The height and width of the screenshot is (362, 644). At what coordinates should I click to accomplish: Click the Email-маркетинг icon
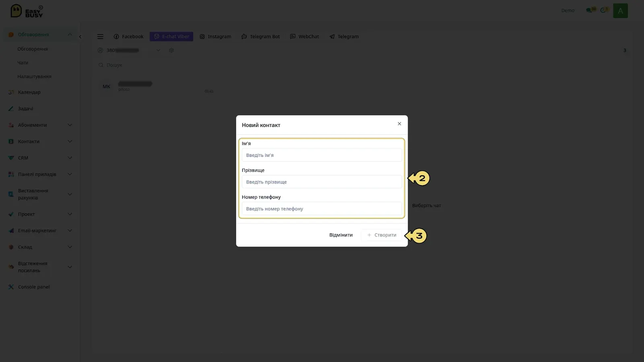[x=11, y=231]
